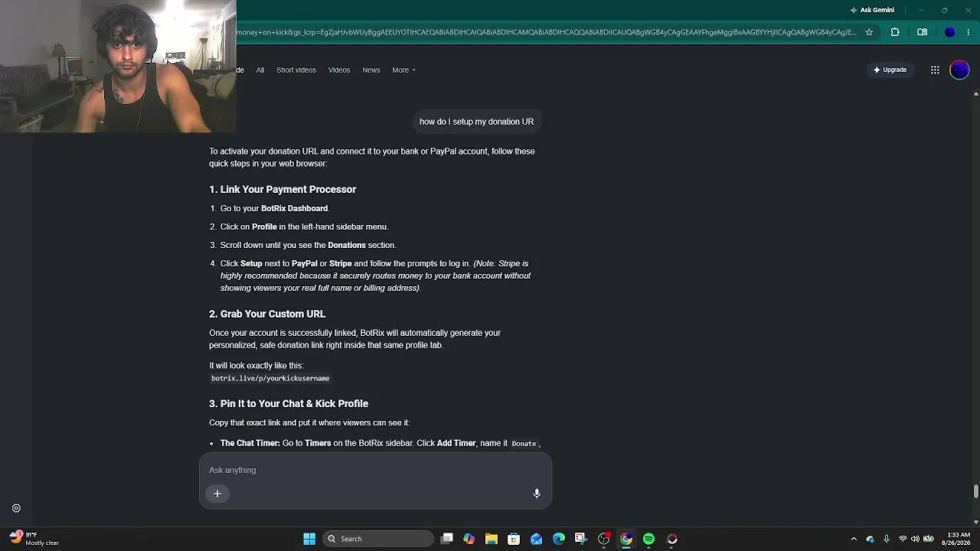Launch Copilot from the taskbar
The image size is (980, 551).
click(469, 539)
